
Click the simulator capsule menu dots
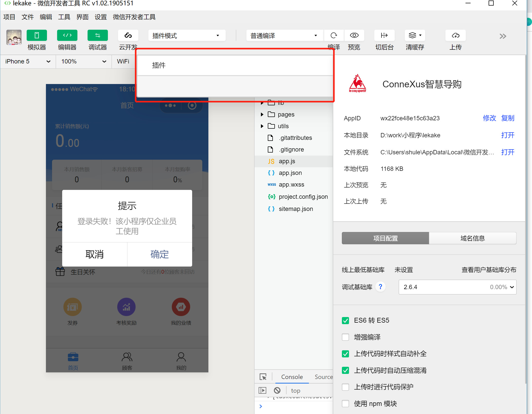[170, 105]
